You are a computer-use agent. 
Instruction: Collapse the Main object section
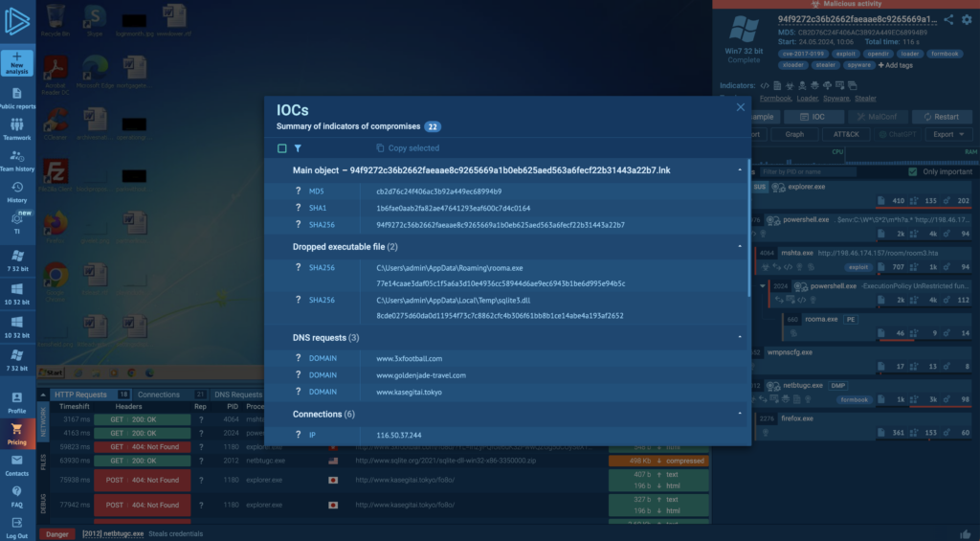740,170
